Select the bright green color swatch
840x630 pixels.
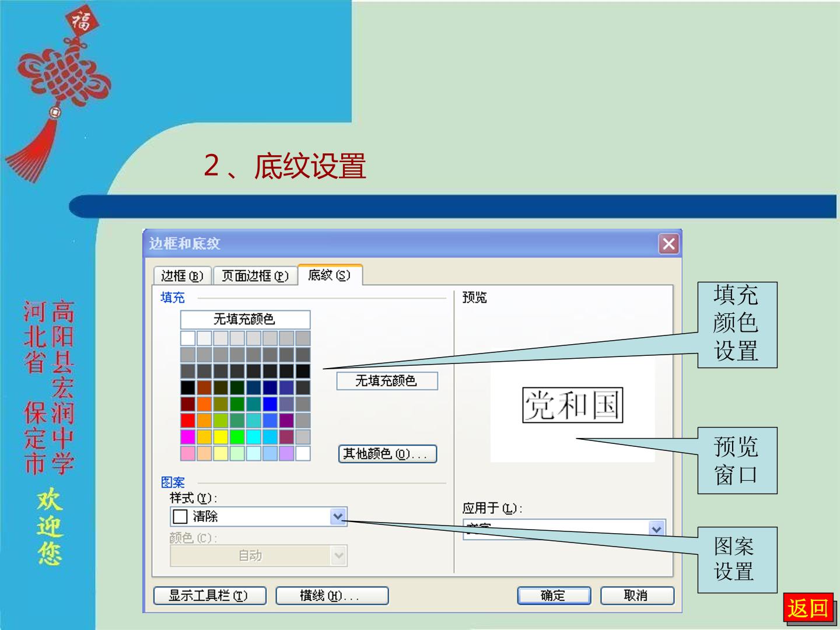(237, 436)
